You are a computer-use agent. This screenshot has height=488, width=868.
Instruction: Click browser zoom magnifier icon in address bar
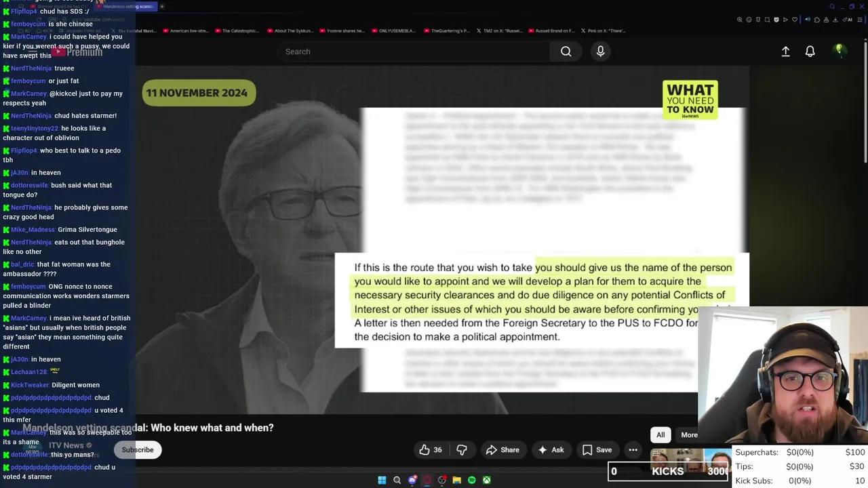pyautogui.click(x=740, y=20)
